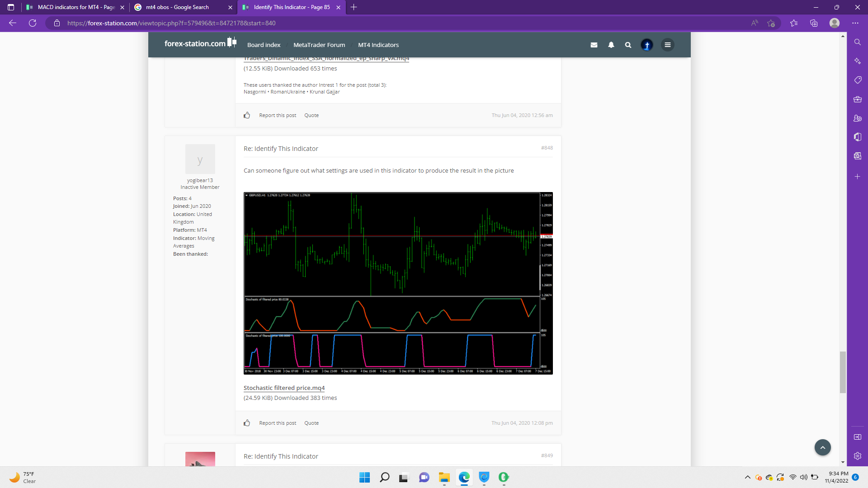The image size is (868, 488).
Task: Open the forum user avatar menu
Action: pyautogui.click(x=647, y=45)
